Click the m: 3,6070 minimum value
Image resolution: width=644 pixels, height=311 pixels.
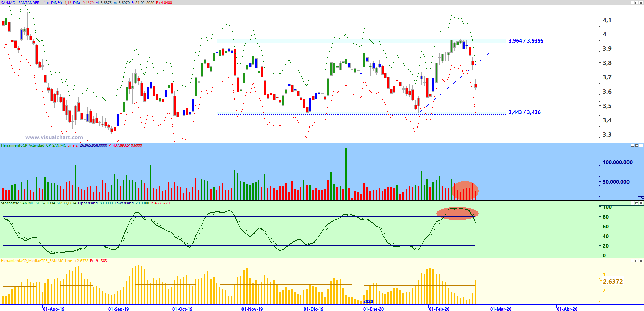tap(122, 3)
